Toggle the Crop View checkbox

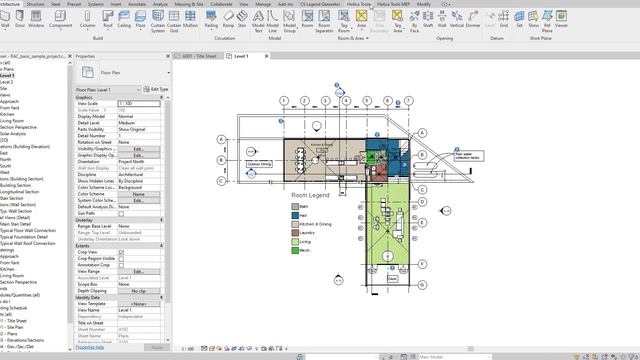(x=121, y=252)
